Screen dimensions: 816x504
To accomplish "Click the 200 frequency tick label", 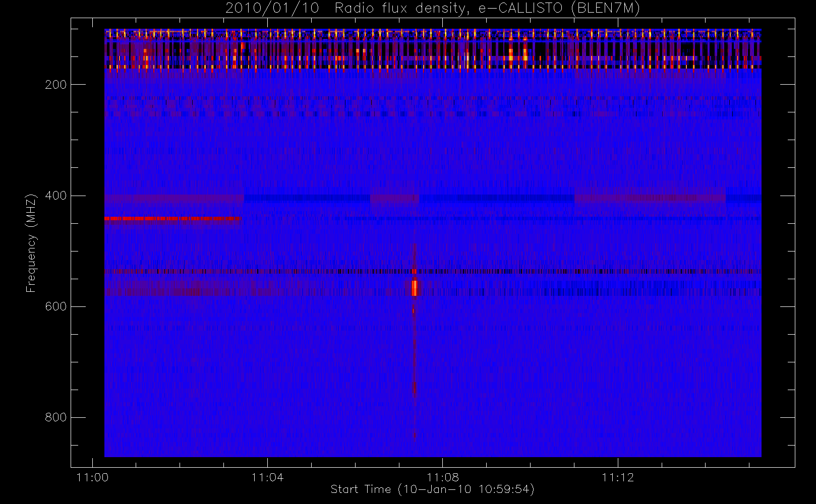I will [x=55, y=85].
